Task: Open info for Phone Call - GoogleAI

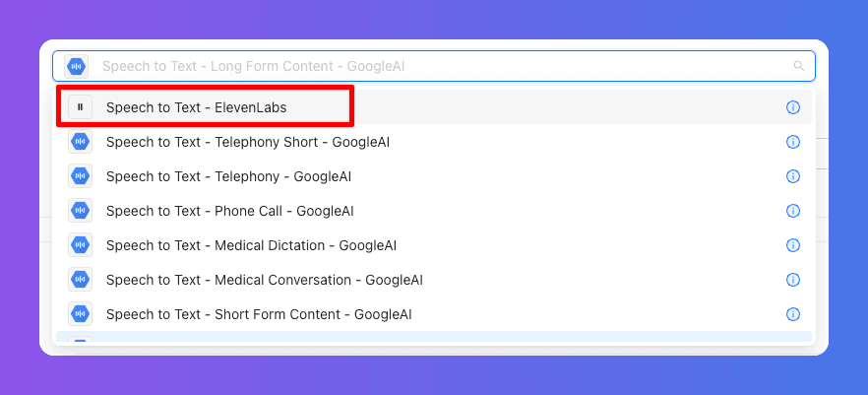Action: click(793, 211)
